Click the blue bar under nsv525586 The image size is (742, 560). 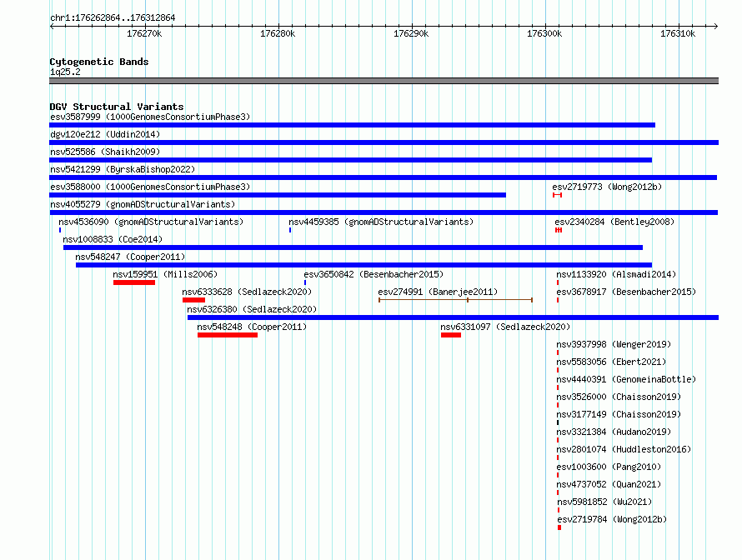[351, 160]
